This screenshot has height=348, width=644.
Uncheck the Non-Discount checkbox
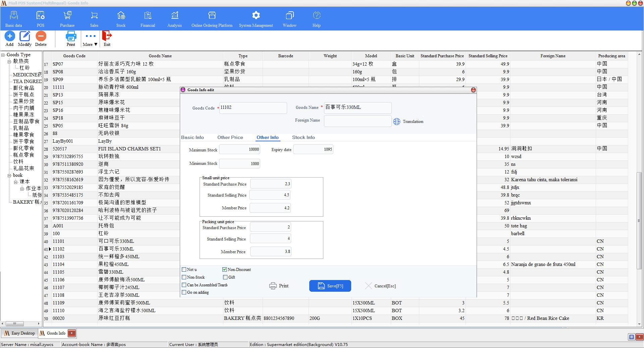pyautogui.click(x=225, y=269)
